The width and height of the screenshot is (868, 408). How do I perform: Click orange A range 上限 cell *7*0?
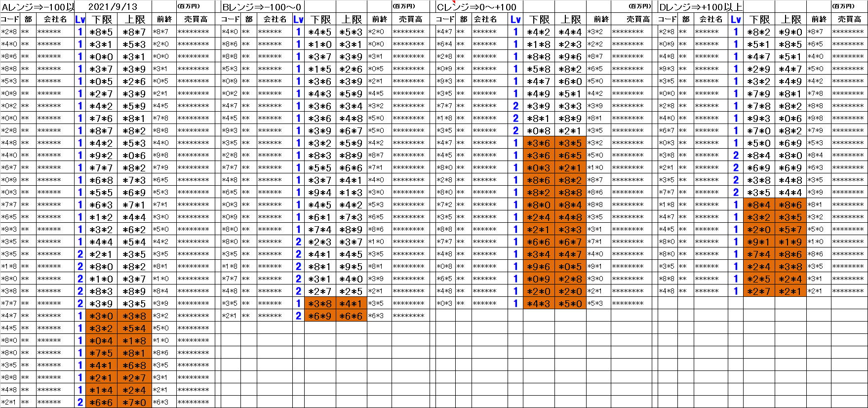135,402
